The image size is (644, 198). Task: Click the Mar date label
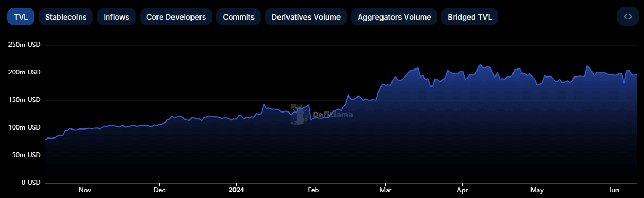pos(385,190)
